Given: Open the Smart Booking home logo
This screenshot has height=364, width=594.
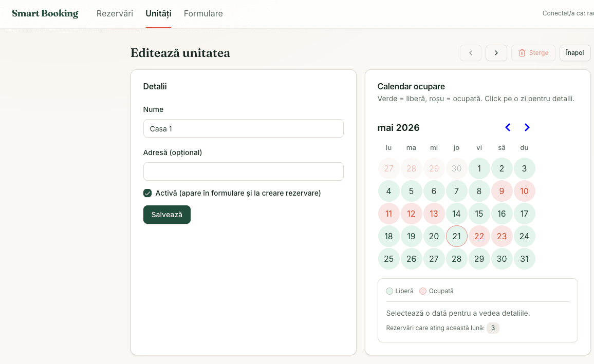Looking at the screenshot, I should click(x=45, y=13).
